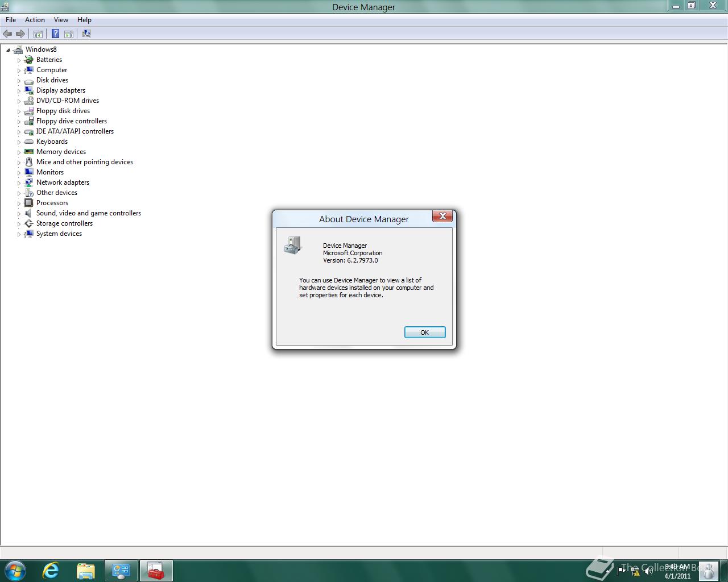
Task: Open the File menu
Action: (x=11, y=20)
